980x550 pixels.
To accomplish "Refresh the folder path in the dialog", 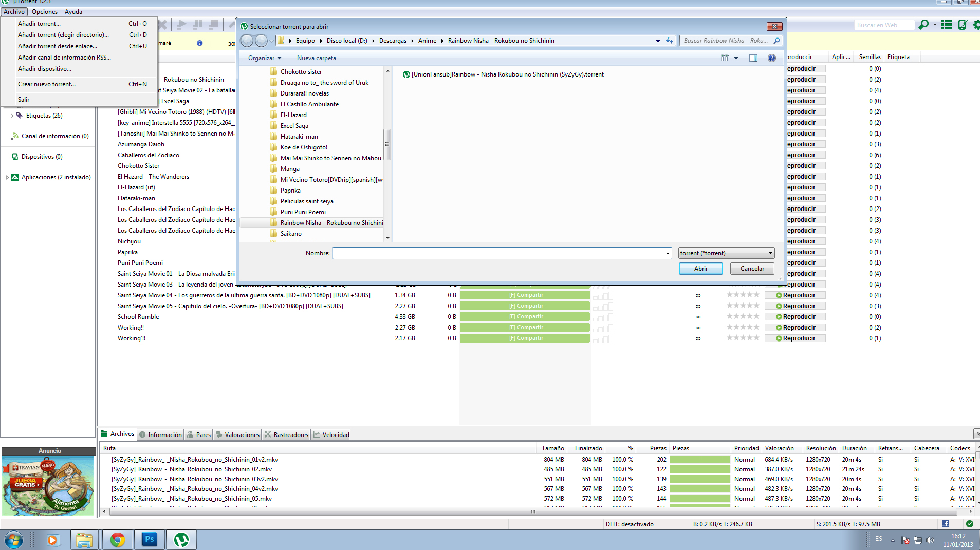I will [x=670, y=41].
